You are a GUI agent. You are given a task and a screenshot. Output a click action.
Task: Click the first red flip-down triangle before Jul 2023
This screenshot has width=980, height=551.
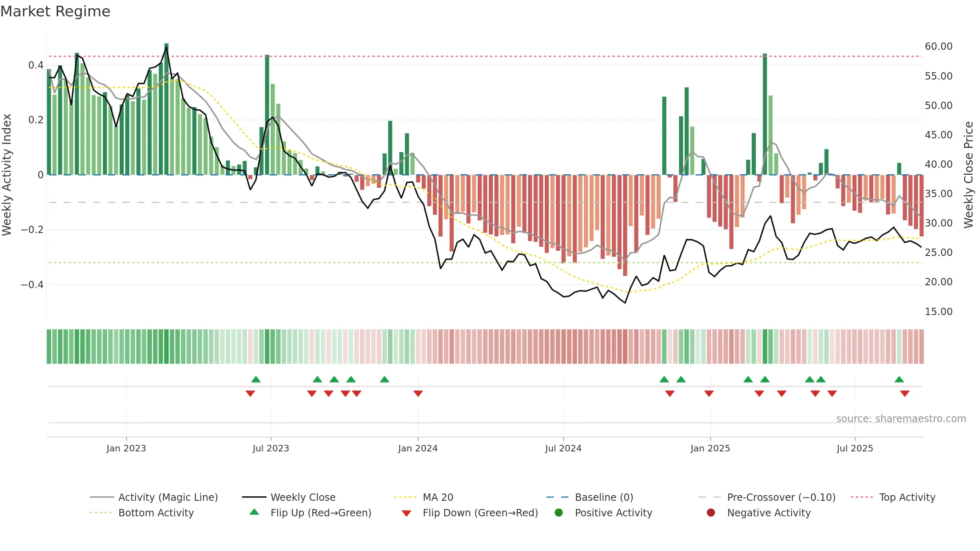coord(250,393)
